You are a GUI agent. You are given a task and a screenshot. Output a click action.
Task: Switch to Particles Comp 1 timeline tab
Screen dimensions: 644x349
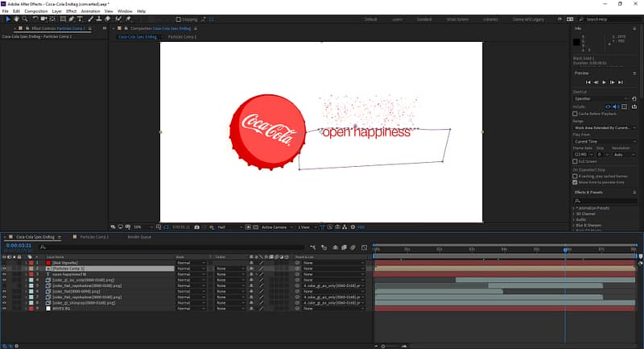94,237
